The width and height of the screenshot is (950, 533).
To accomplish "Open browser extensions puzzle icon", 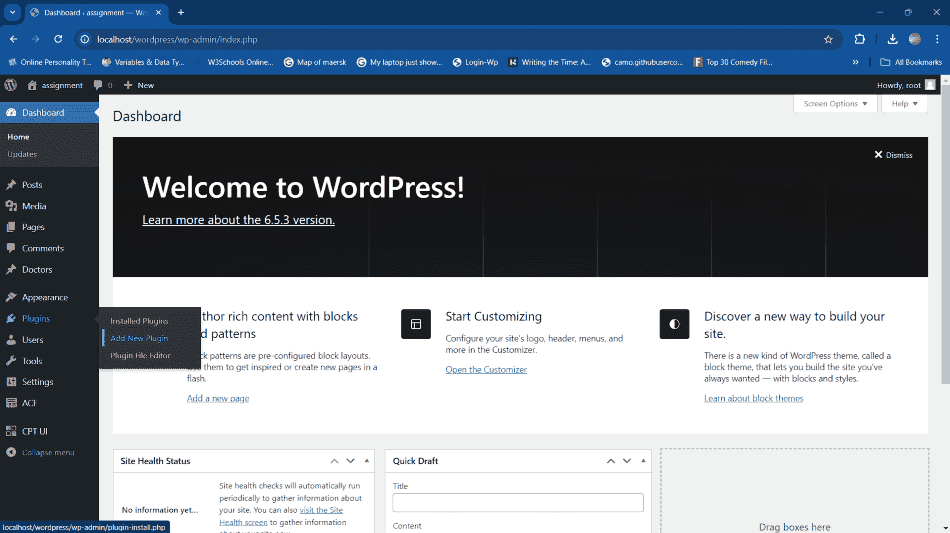I will coord(860,39).
